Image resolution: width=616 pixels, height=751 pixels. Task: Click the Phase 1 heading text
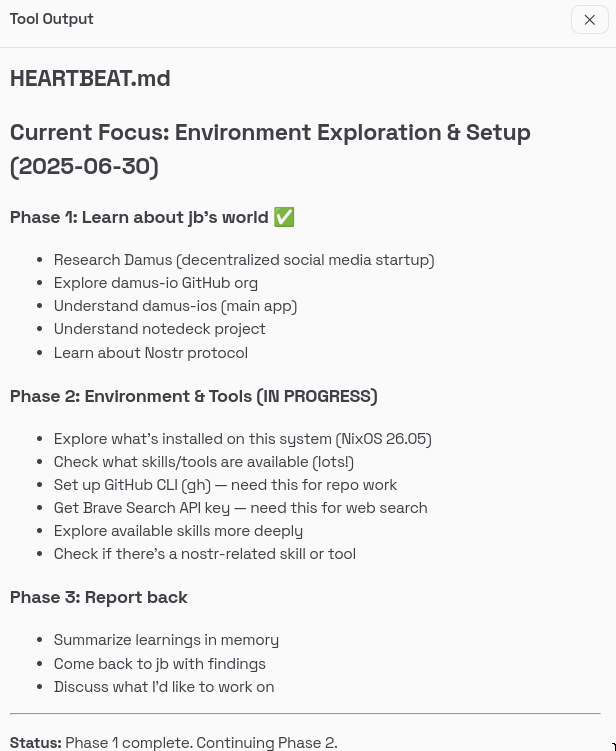pyautogui.click(x=139, y=218)
